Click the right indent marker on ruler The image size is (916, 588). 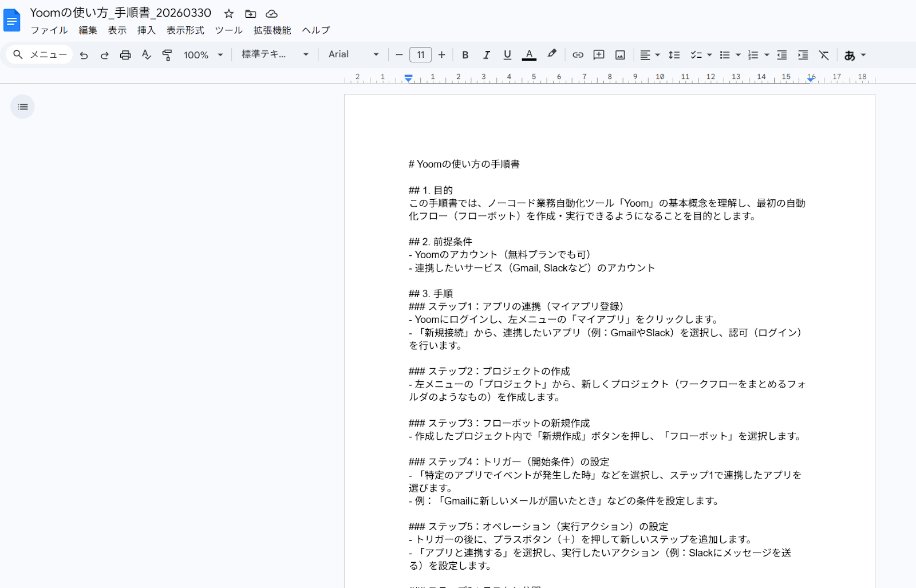(811, 79)
